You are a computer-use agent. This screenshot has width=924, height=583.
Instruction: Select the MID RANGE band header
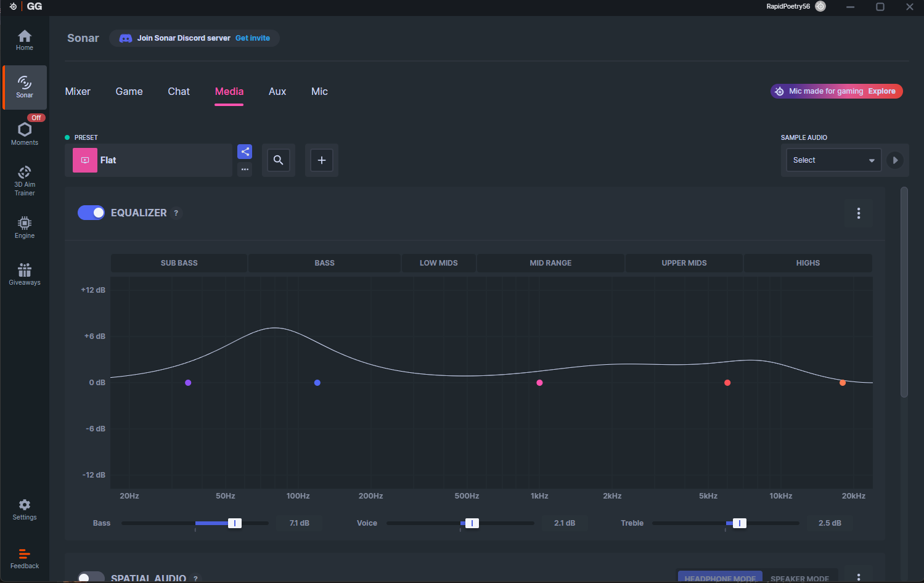pyautogui.click(x=550, y=263)
